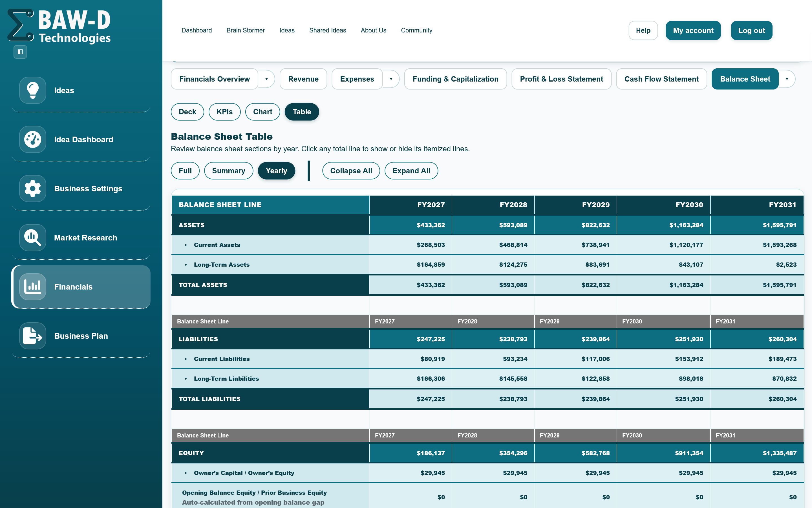Viewport: 812px width, 508px height.
Task: Open the Balance Sheet dropdown arrow
Action: click(787, 79)
